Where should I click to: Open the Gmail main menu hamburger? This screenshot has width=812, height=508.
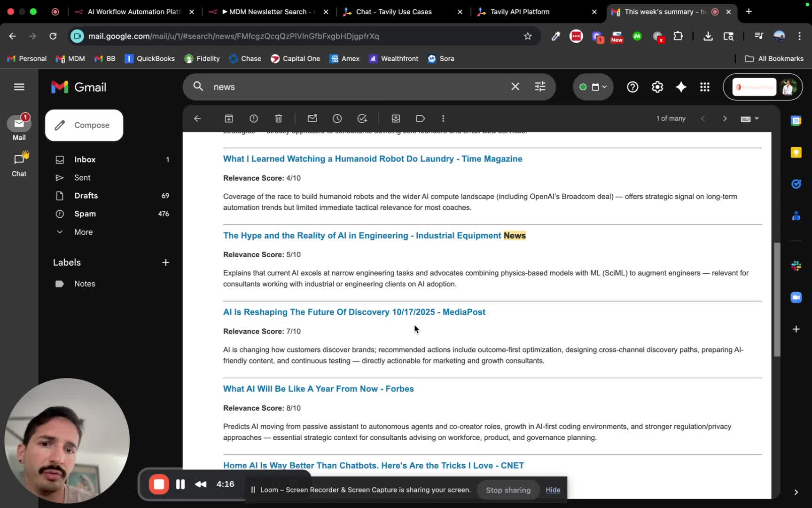click(19, 87)
